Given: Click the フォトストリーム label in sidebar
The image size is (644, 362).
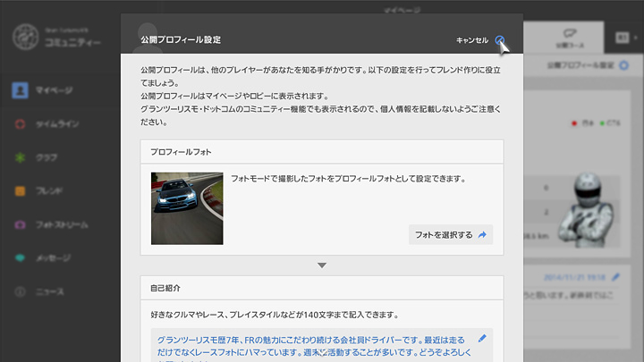Looking at the screenshot, I should (64, 224).
